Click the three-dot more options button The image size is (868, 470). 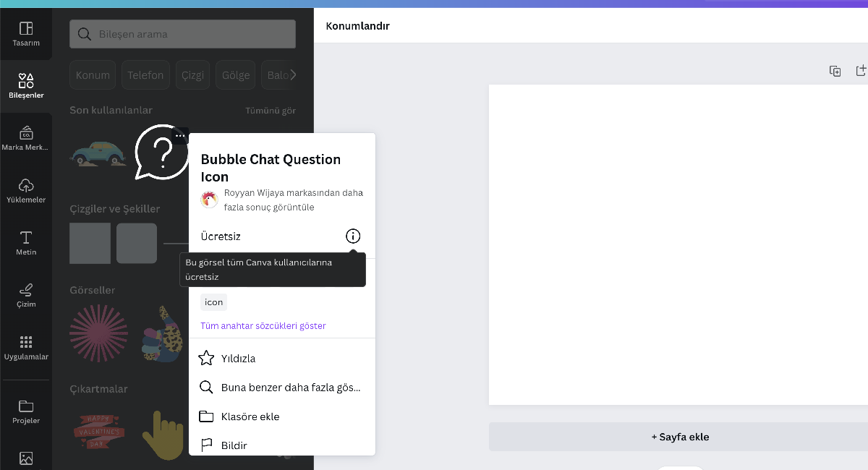pos(180,136)
